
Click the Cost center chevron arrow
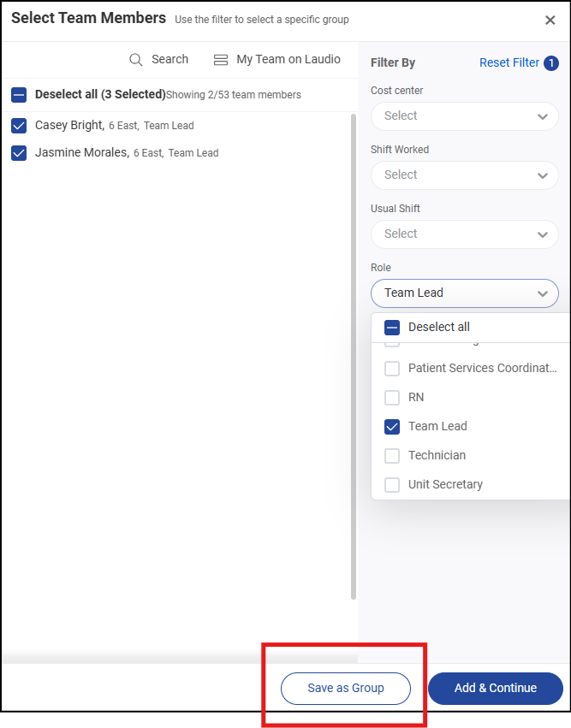[x=542, y=116]
